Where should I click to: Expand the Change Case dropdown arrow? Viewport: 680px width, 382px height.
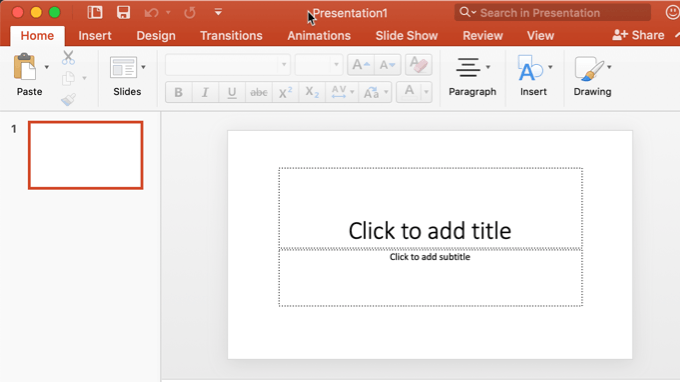point(386,92)
